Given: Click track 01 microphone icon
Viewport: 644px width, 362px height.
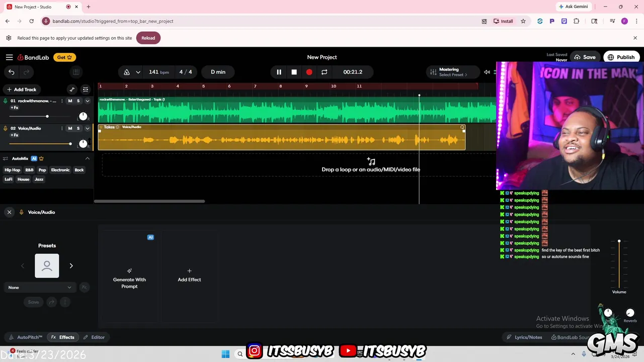Looking at the screenshot, I should pos(6,101).
